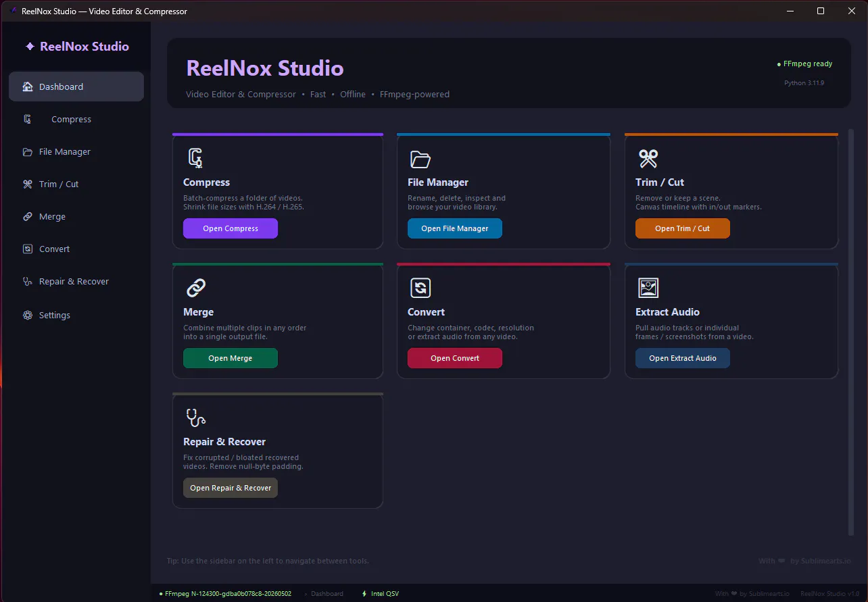Click the Open File Manager button
The width and height of the screenshot is (868, 602).
455,228
